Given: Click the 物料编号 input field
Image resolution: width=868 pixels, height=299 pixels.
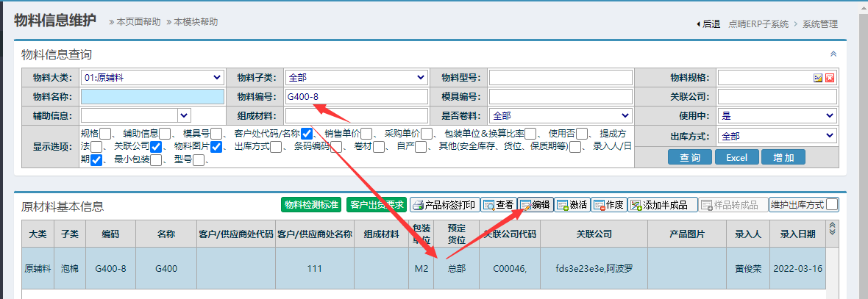Looking at the screenshot, I should tap(356, 97).
